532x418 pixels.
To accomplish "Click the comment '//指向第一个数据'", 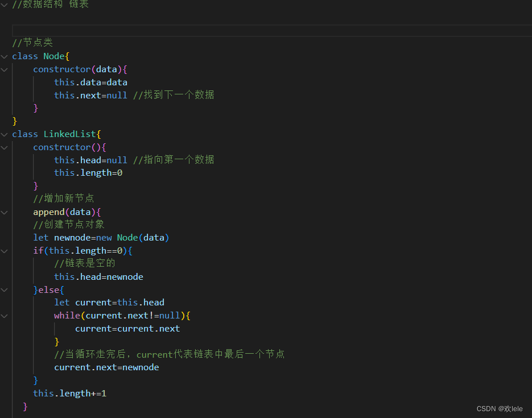I will (x=174, y=160).
